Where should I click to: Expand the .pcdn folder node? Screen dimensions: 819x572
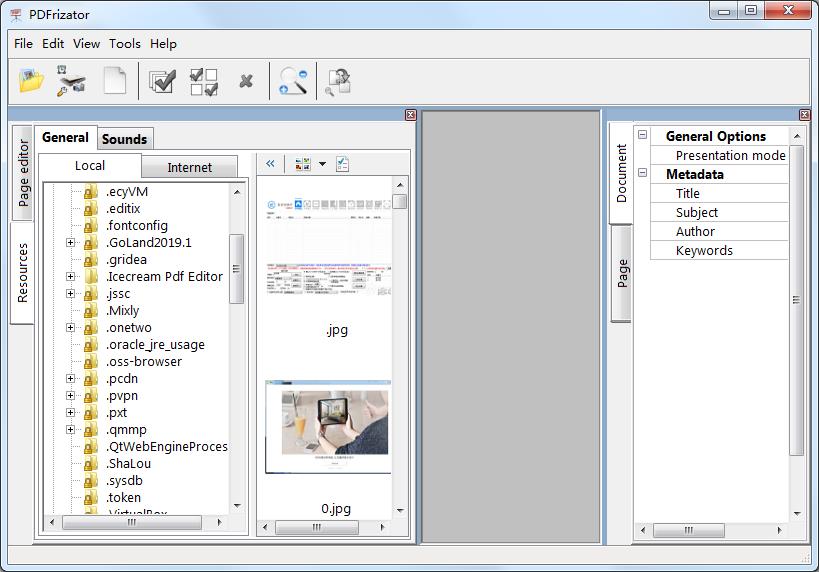(x=70, y=378)
